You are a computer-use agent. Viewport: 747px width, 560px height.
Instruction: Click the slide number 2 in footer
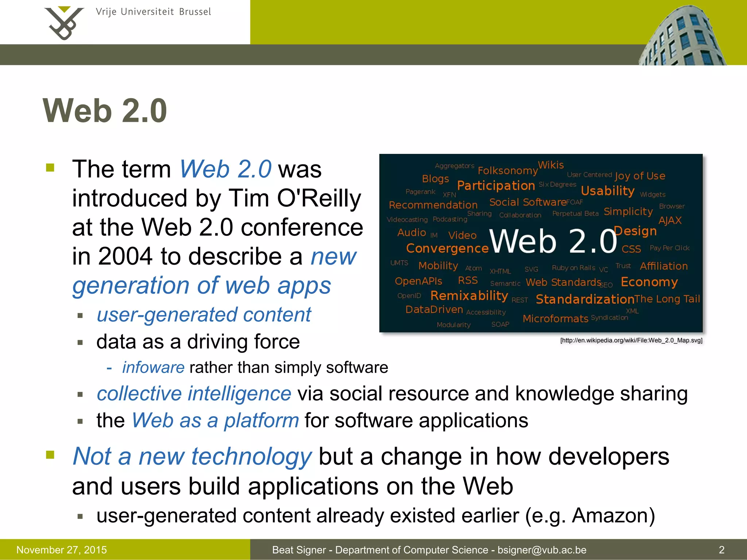point(721,550)
